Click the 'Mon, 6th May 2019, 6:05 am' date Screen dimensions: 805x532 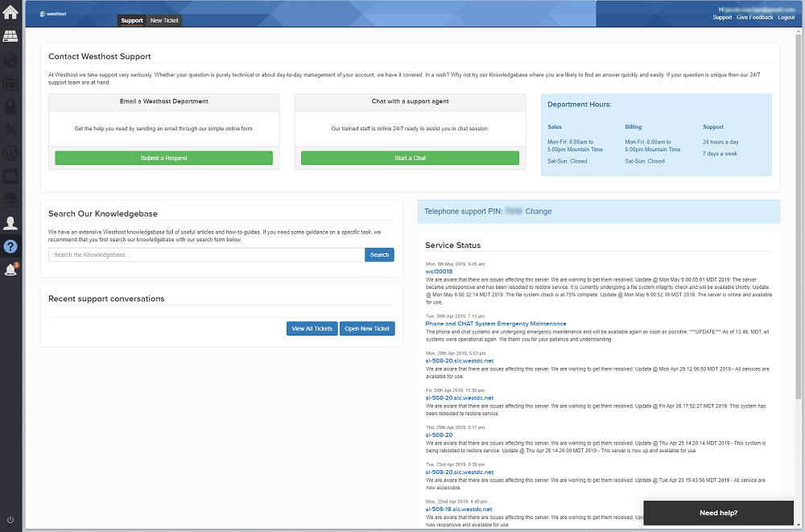pyautogui.click(x=455, y=264)
